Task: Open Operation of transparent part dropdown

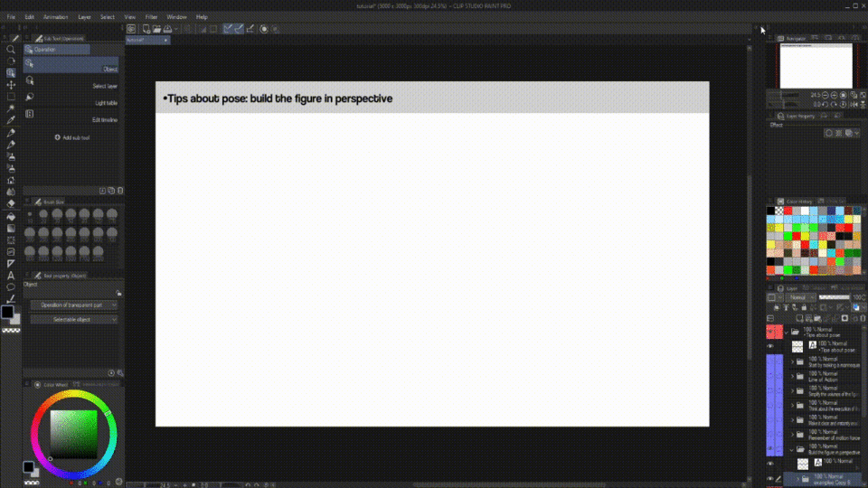Action: (74, 305)
